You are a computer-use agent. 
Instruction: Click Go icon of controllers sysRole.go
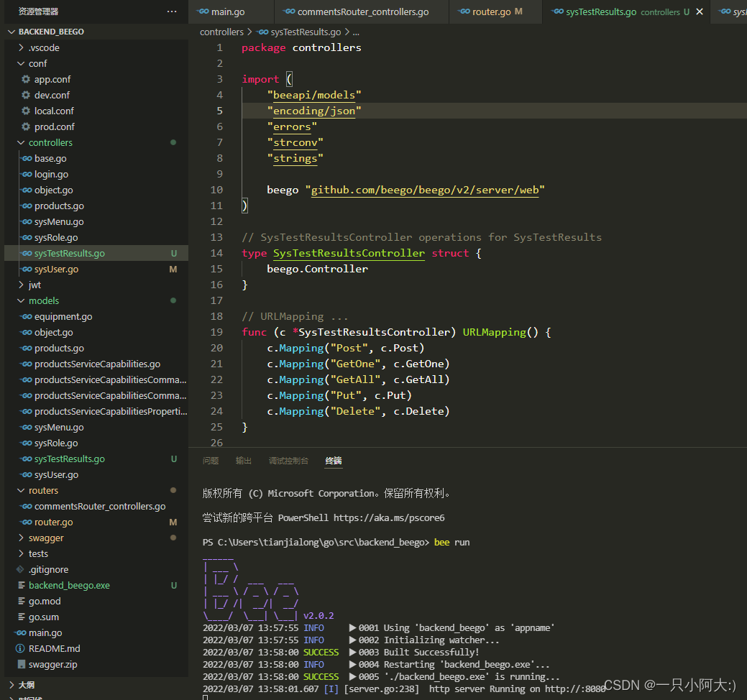[26, 237]
